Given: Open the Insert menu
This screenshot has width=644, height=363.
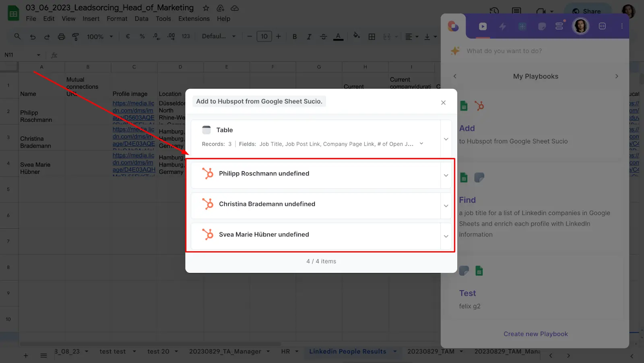Looking at the screenshot, I should coord(91,18).
